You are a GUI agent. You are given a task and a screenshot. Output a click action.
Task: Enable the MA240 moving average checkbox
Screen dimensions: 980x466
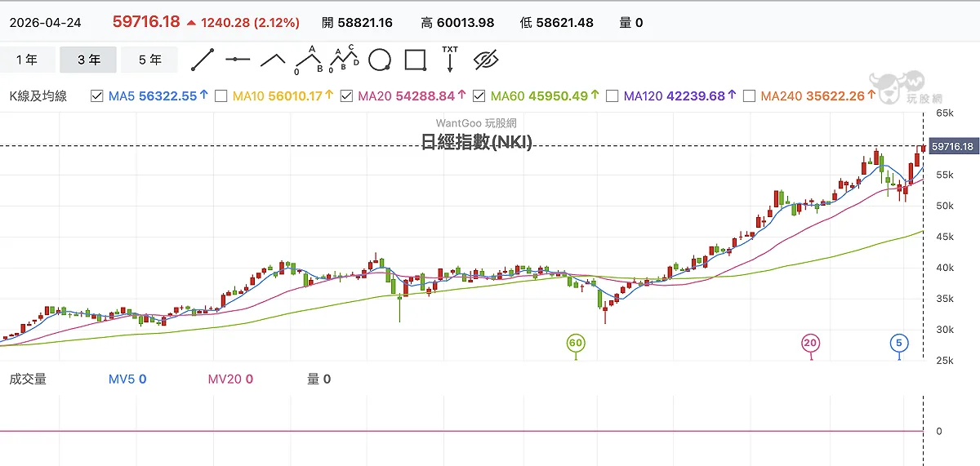tap(749, 95)
